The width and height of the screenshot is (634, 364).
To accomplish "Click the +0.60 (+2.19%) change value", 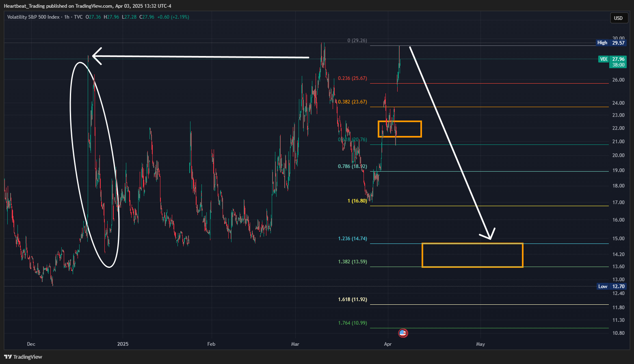I will (x=173, y=17).
